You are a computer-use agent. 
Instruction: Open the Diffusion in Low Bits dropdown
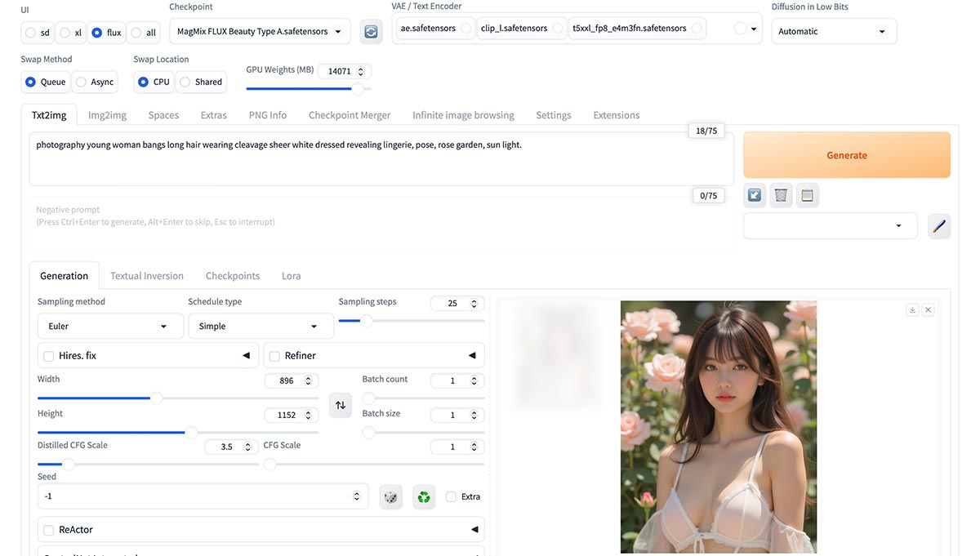tap(833, 31)
